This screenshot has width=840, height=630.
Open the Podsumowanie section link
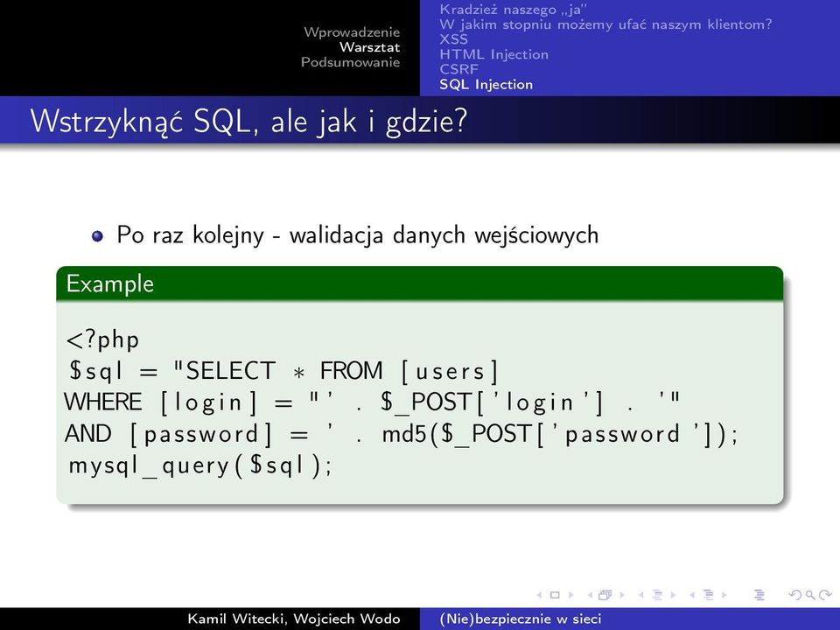[350, 62]
